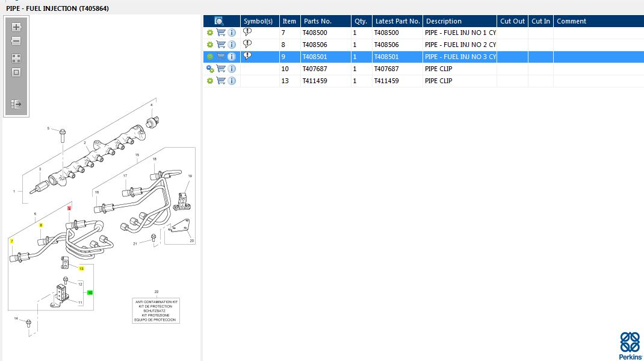Viewport: 644px width, 361px height.
Task: Click PIPE - FUEL INJ NO 3 CY description
Action: [x=460, y=57]
